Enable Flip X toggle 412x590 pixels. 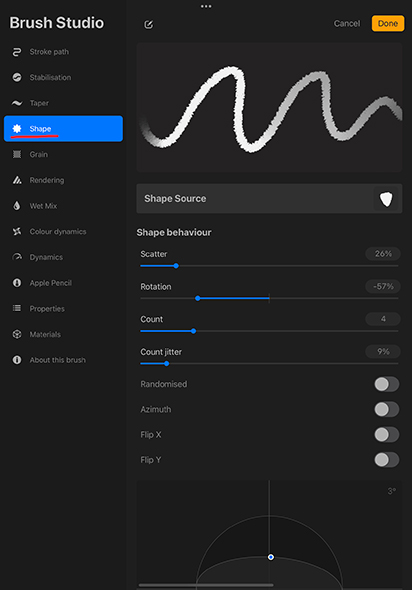tap(386, 435)
